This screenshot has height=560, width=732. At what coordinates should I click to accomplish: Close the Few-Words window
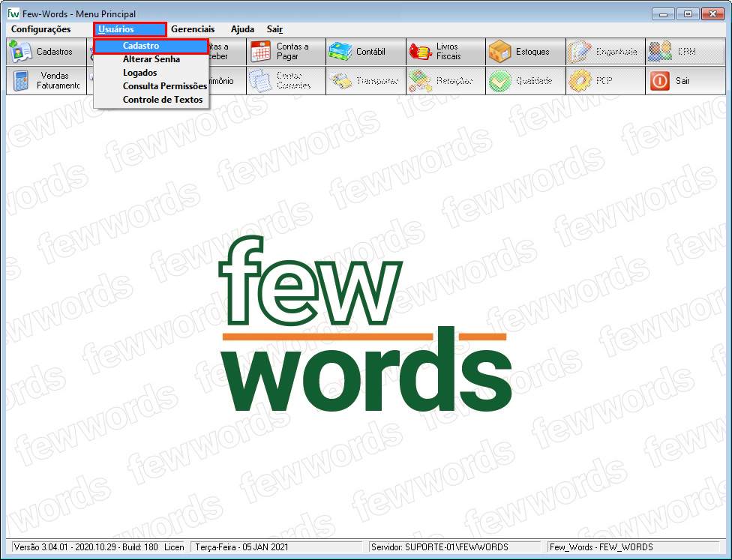(x=712, y=14)
